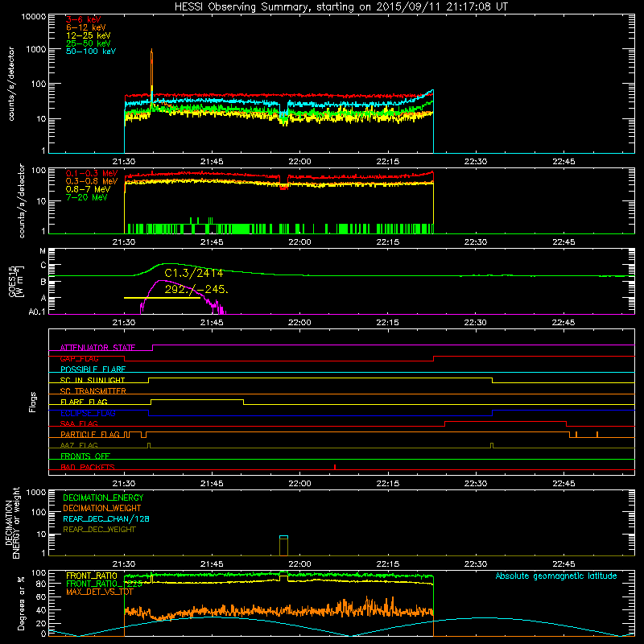Viewport: 644px width, 644px height.
Task: Click the yellow 12-25 keV legend label
Action: (89, 35)
